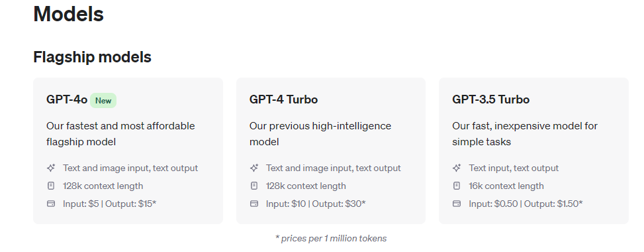Click the Models page heading
The height and width of the screenshot is (252, 644).
coord(69,14)
